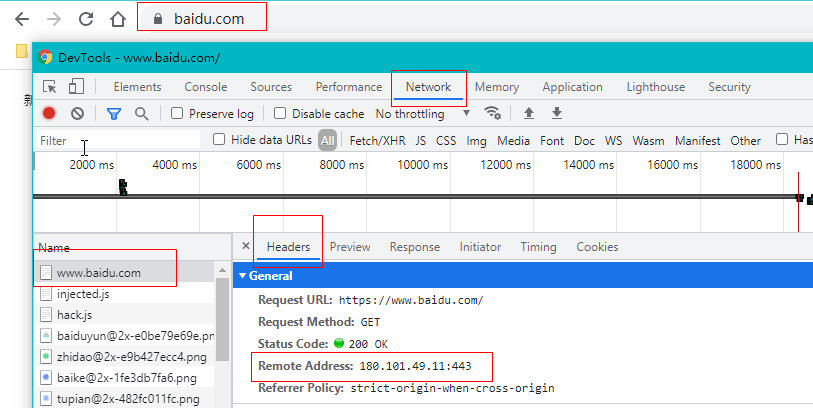Filter requests by Font
The width and height of the screenshot is (813, 408).
click(552, 140)
